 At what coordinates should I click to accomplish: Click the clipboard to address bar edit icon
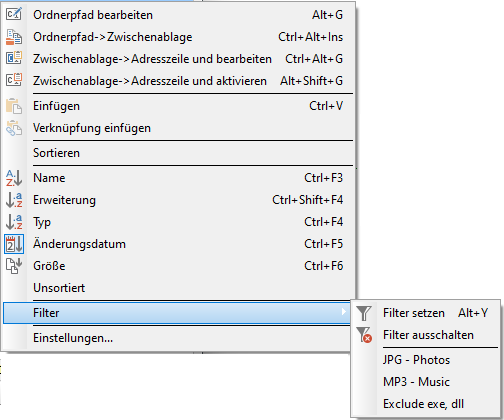14,59
